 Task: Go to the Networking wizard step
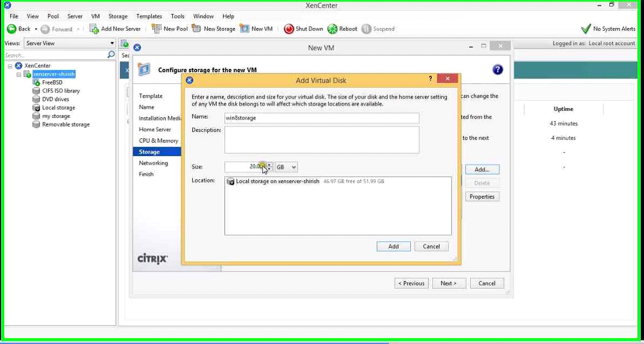click(153, 163)
